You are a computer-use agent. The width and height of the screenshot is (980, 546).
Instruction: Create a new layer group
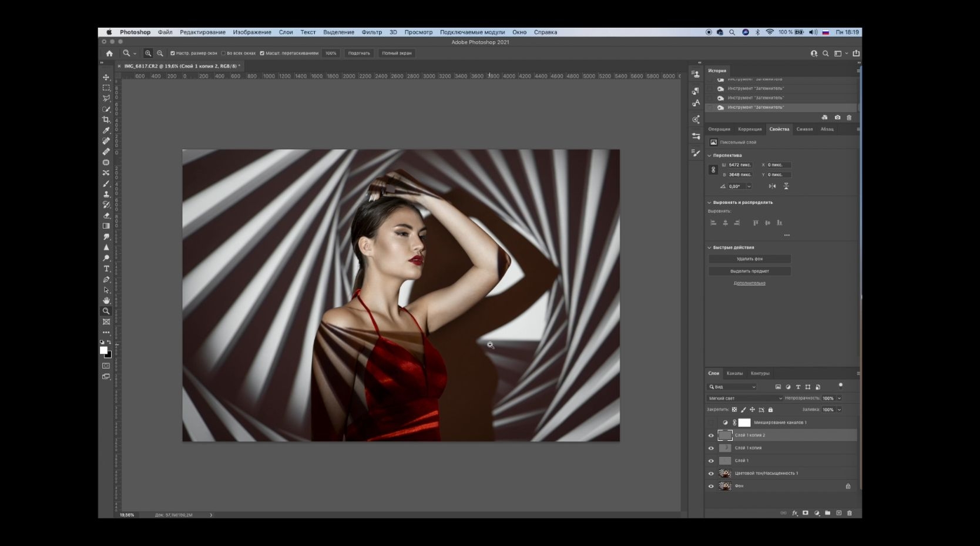point(827,513)
